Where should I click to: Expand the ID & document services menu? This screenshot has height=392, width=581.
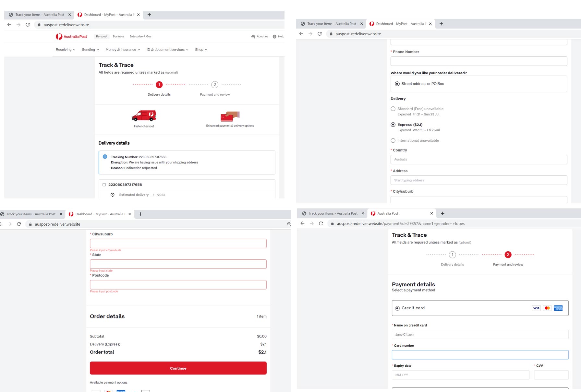click(167, 50)
